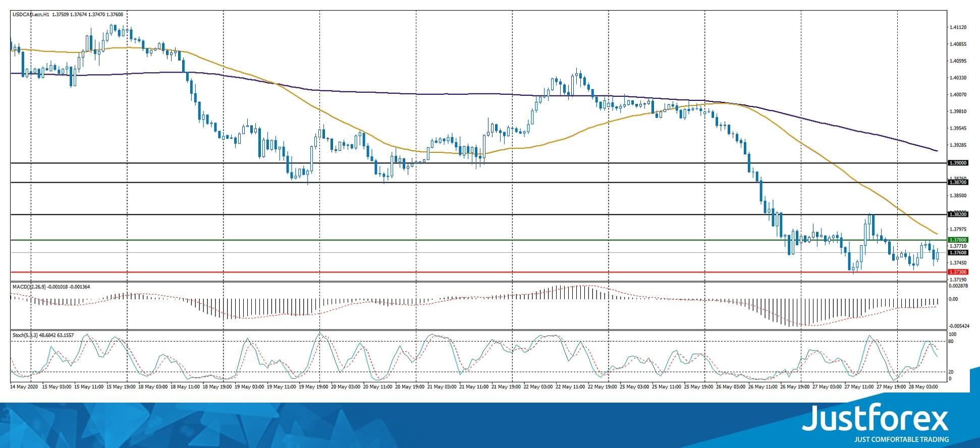Click the 26 May 19:00 time label
980x448 pixels.
[x=795, y=387]
